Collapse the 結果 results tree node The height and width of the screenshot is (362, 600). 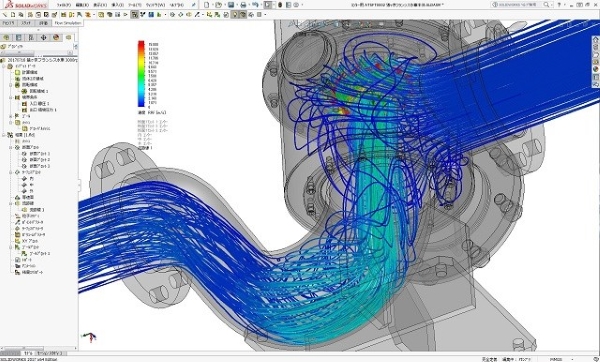(x=4, y=135)
